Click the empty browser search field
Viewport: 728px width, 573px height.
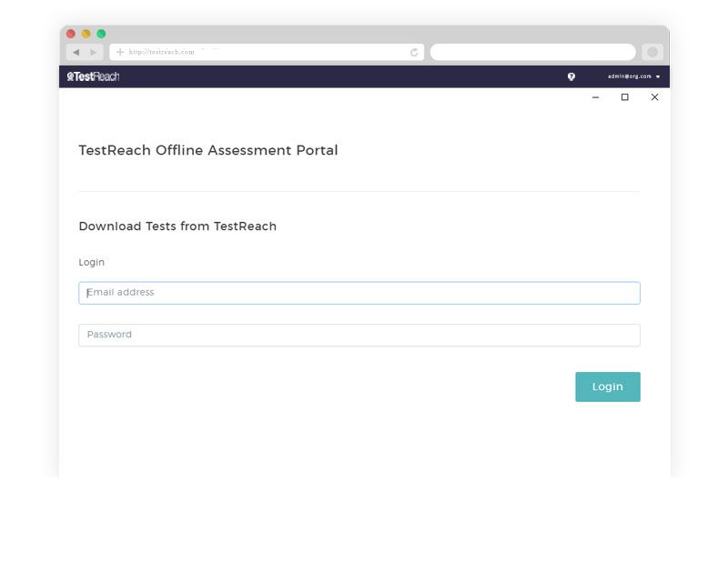coord(532,52)
